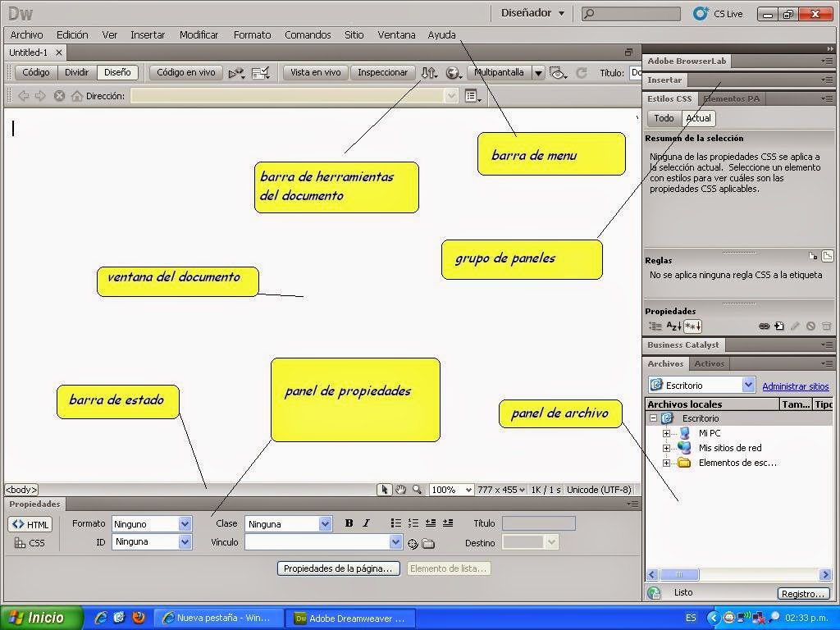
Task: Apply ordered numbered list icon
Action: [413, 523]
